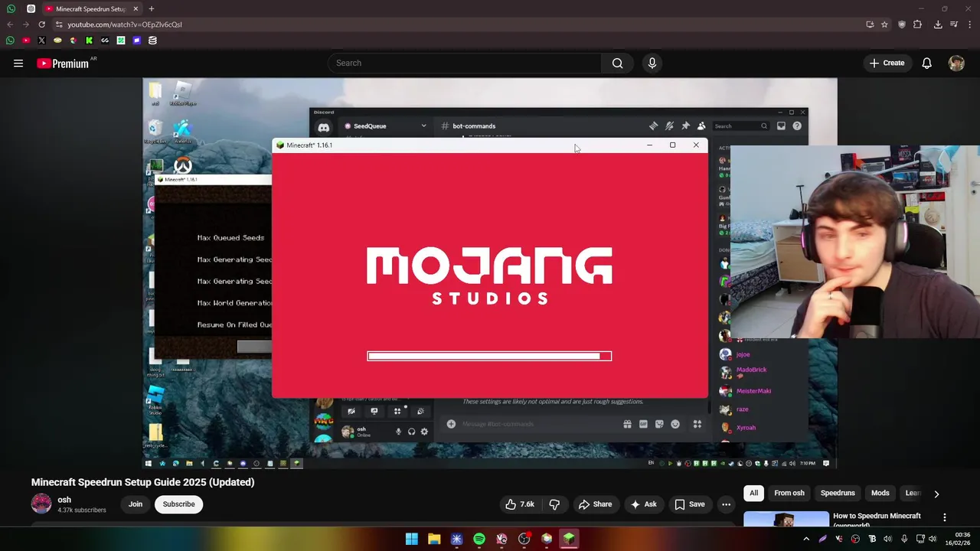Dislike the video
980x551 pixels.
554,504
